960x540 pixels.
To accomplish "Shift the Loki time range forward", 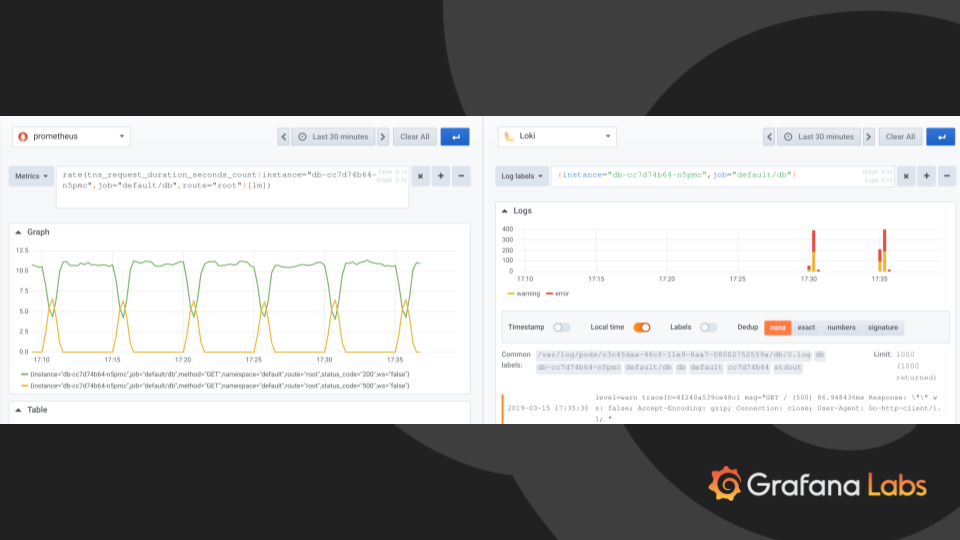I will (868, 137).
